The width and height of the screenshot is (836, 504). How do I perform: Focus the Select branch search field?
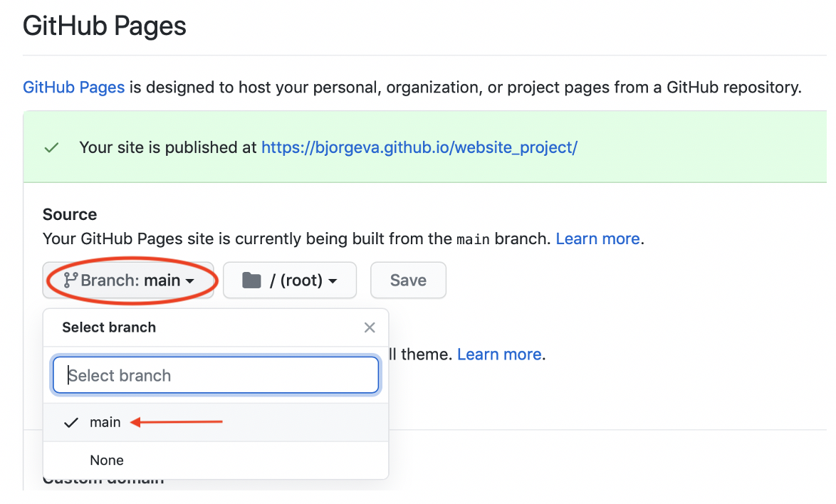[216, 376]
